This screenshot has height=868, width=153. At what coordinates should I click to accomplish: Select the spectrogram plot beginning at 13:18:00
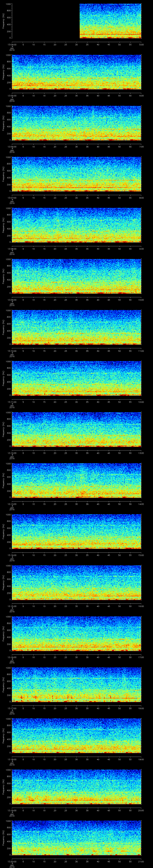pyautogui.click(x=77, y=736)
